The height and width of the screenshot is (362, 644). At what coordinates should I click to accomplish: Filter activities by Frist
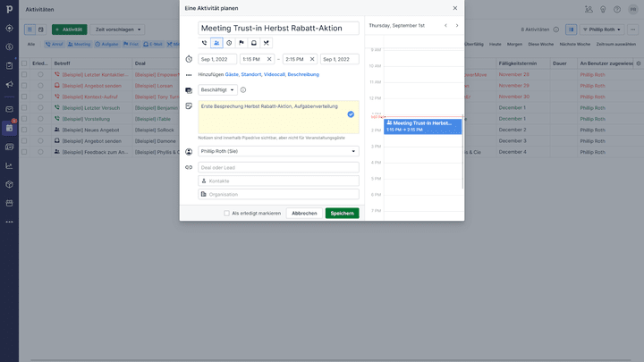click(x=131, y=44)
